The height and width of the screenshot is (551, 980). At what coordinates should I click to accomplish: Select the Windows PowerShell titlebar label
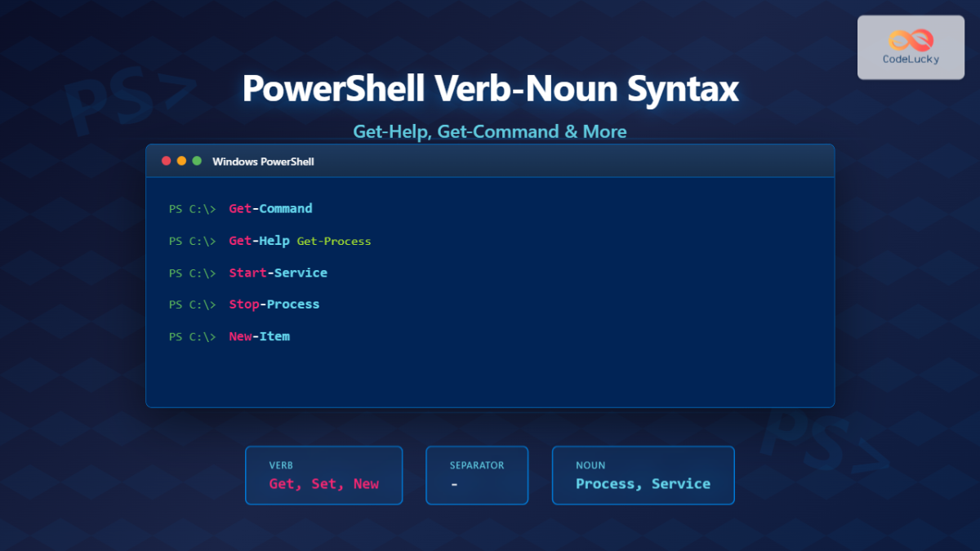pos(261,161)
